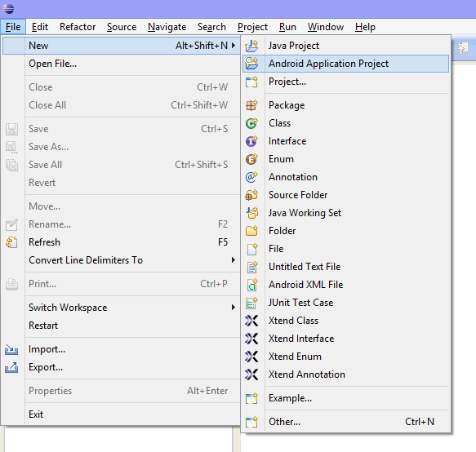Image resolution: width=476 pixels, height=452 pixels.
Task: Select Example... in the New submenu
Action: tap(345, 398)
